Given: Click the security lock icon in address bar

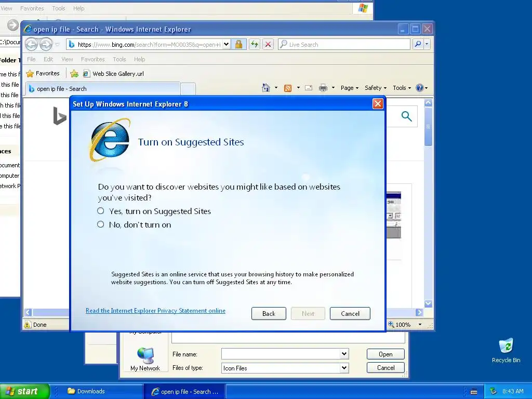Looking at the screenshot, I should coord(238,45).
